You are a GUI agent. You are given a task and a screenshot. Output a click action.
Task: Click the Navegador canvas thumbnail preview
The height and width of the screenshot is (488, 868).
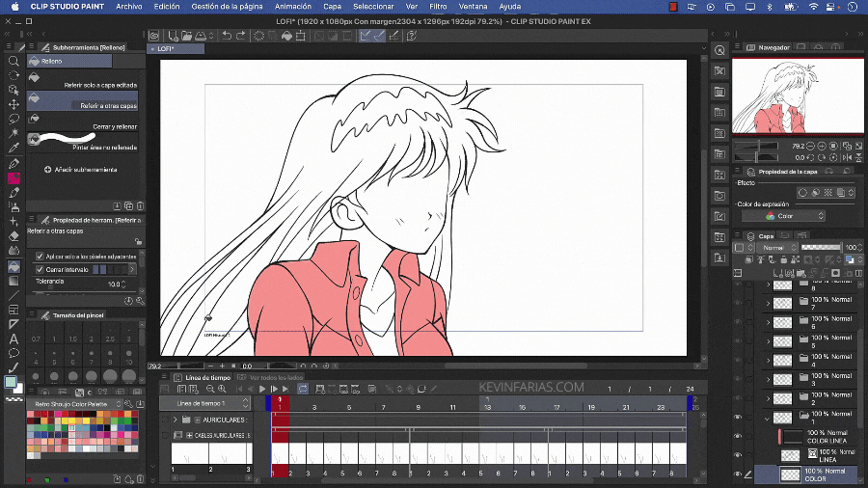coord(798,96)
